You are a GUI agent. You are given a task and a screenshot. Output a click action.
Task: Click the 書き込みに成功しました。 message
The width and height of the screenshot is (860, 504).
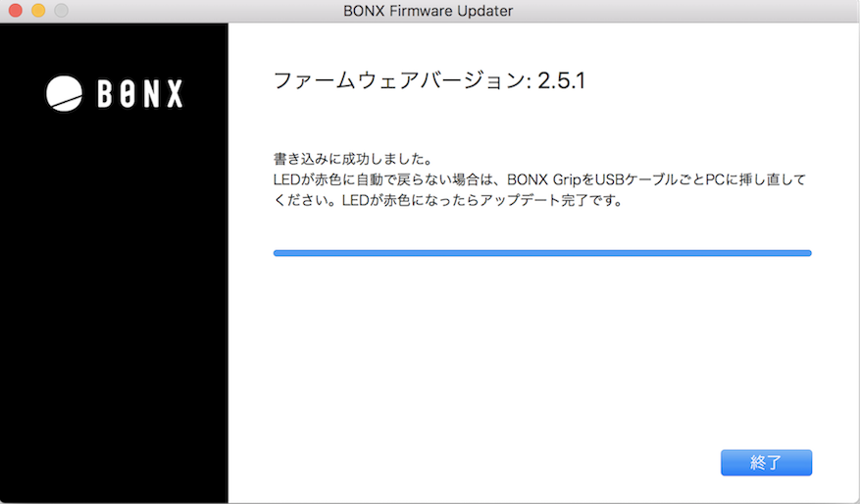point(354,159)
